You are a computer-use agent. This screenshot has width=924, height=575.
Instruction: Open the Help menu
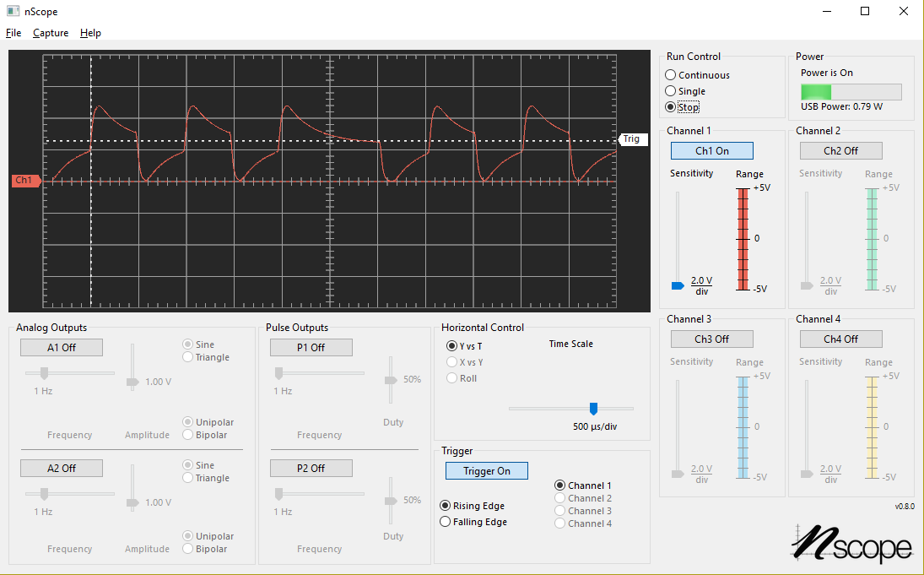pyautogui.click(x=90, y=33)
